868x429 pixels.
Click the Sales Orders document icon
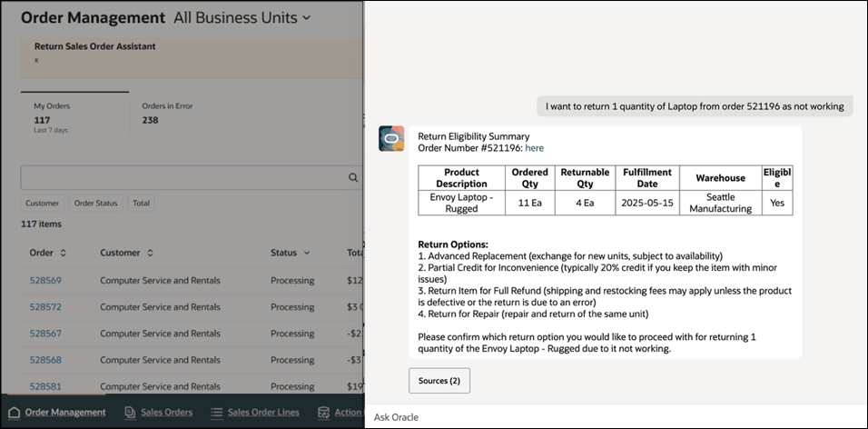point(130,413)
